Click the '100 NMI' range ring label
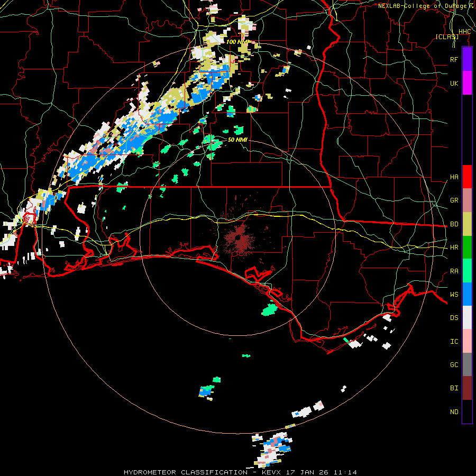 tap(237, 42)
